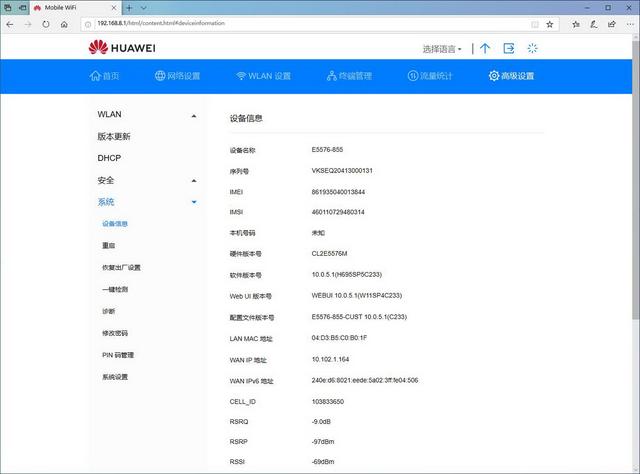Click the LAN MAC value 04:D3:B5:C0:B0:1F
640x474 pixels.
[339, 338]
